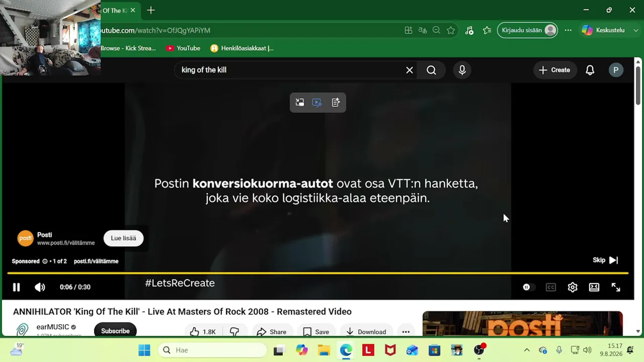This screenshot has width=644, height=362.
Task: Pause the video ad
Action: coord(16,287)
